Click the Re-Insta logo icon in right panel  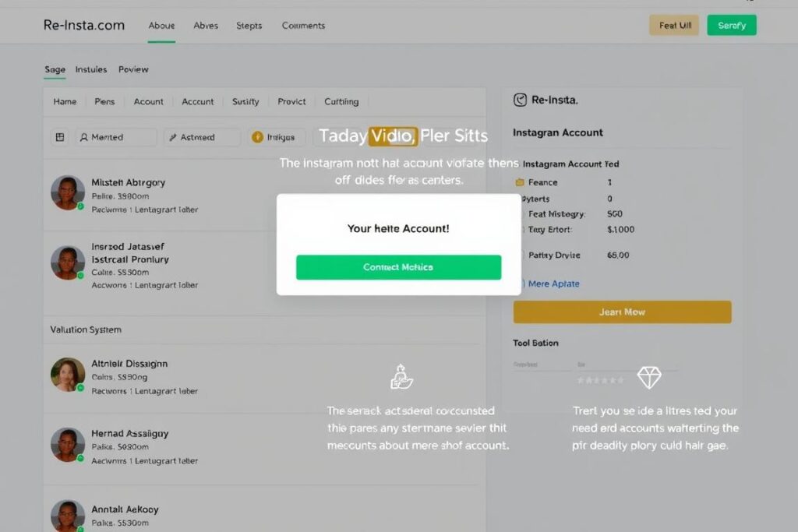click(x=520, y=100)
